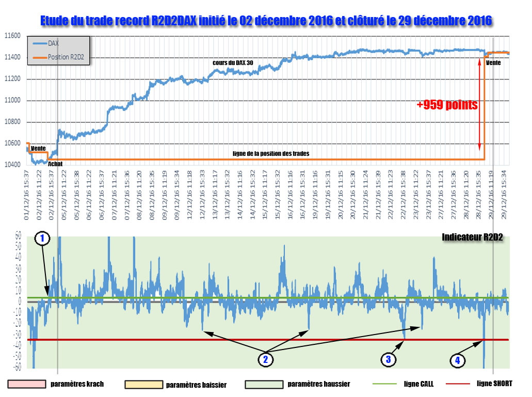Image resolution: width=532 pixels, height=397 pixels.
Task: Click the 'paramètres baissier' legend label
Action: tap(196, 385)
